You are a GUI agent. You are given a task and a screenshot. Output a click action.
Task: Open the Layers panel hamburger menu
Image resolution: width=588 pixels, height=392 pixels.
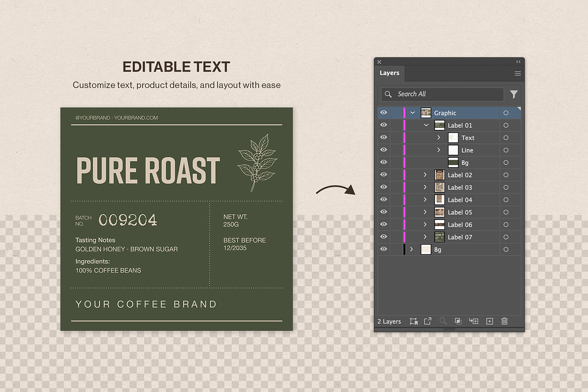tap(517, 73)
